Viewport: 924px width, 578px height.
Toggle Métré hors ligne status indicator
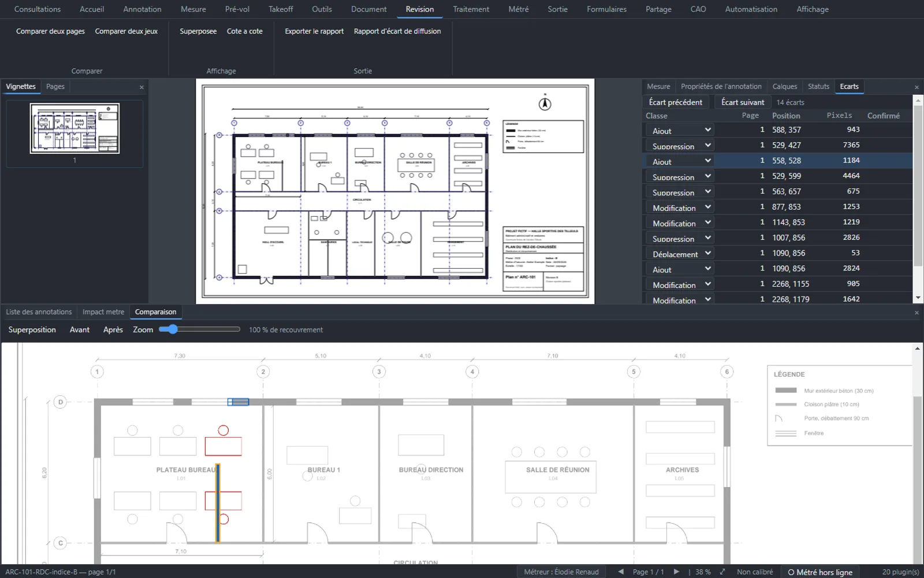coord(820,572)
